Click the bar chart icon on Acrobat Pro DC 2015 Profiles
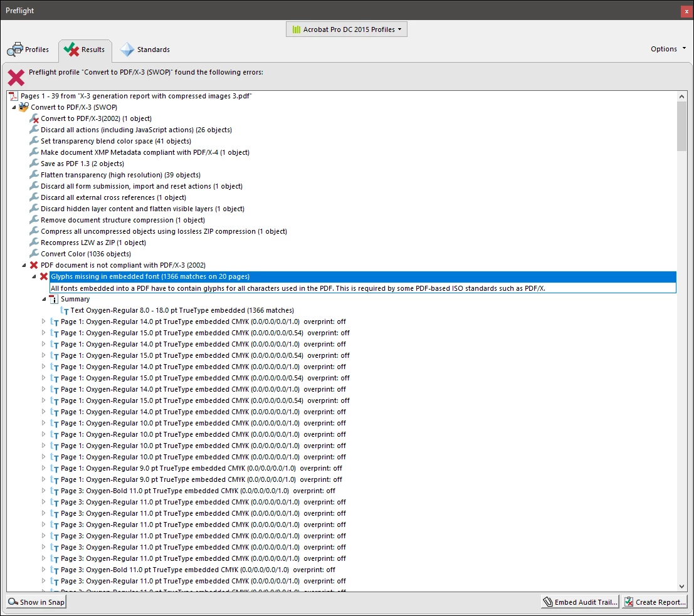The height and width of the screenshot is (616, 694). 296,29
